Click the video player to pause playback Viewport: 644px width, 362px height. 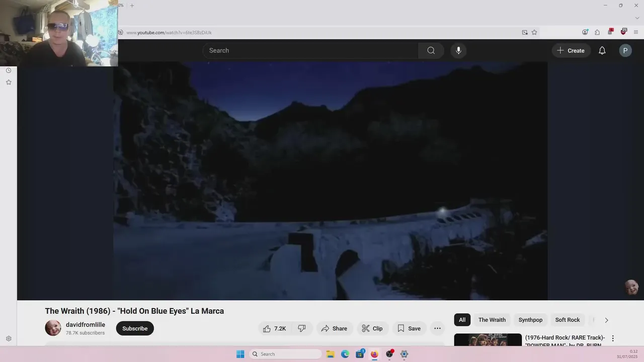tap(330, 181)
